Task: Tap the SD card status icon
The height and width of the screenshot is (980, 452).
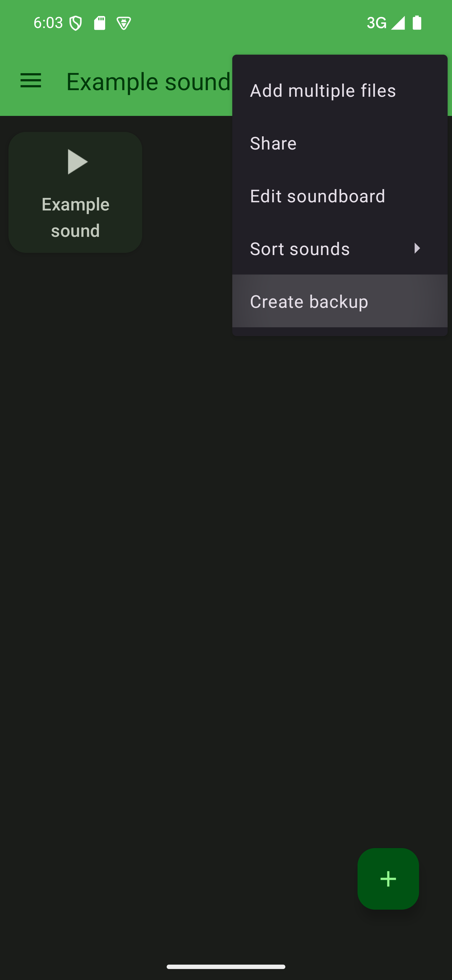Action: [100, 23]
